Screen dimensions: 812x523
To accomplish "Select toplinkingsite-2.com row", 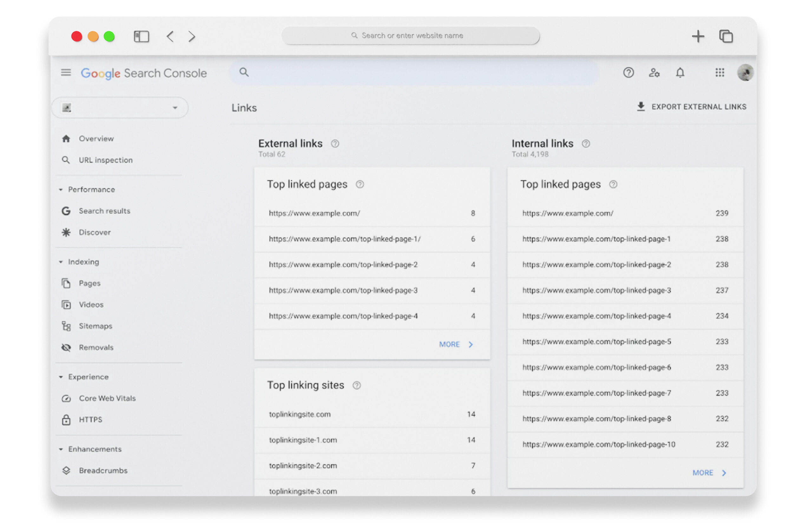I will click(372, 466).
